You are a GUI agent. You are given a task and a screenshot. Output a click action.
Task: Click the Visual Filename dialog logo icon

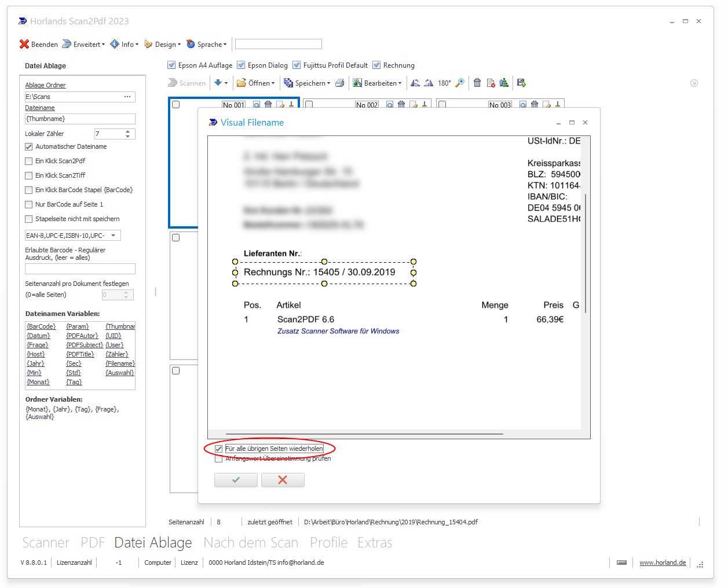tap(213, 123)
